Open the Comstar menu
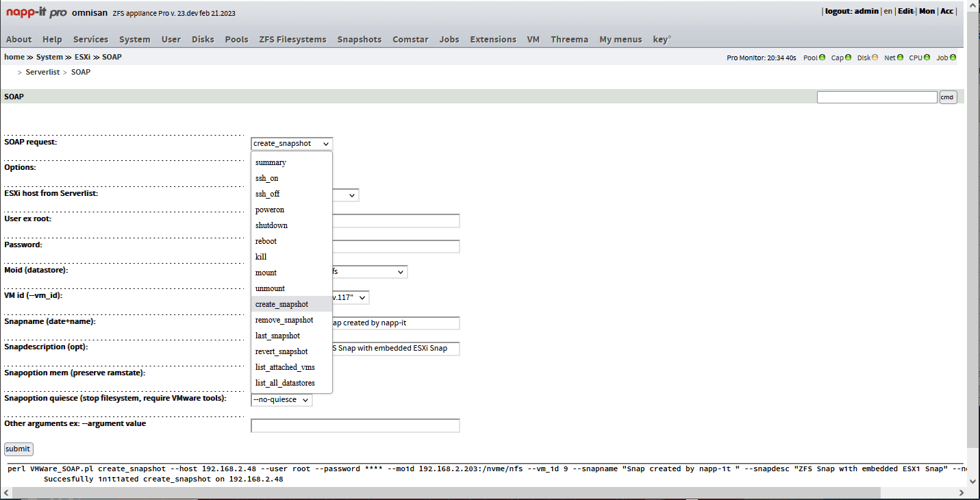The width and height of the screenshot is (980, 500). click(410, 39)
